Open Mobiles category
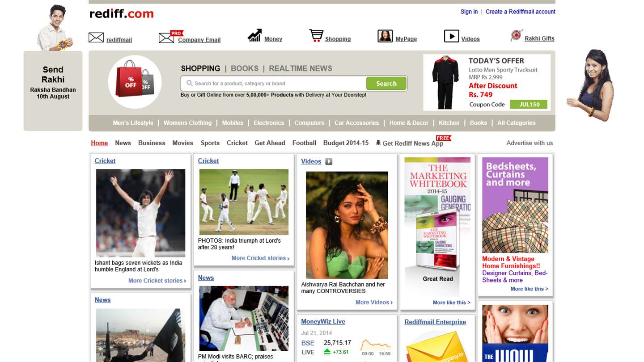Viewport: 644px width, 362px height. click(x=233, y=123)
